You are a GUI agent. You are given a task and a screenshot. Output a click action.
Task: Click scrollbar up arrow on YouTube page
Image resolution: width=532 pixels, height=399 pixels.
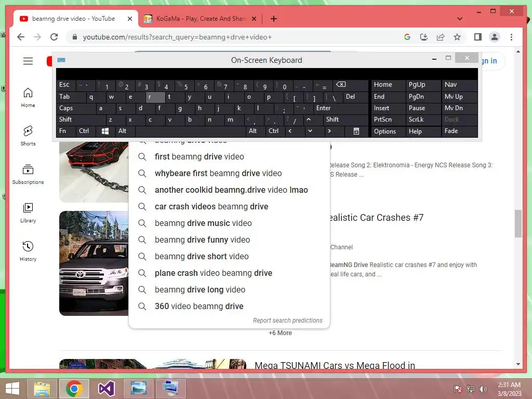tap(518, 51)
